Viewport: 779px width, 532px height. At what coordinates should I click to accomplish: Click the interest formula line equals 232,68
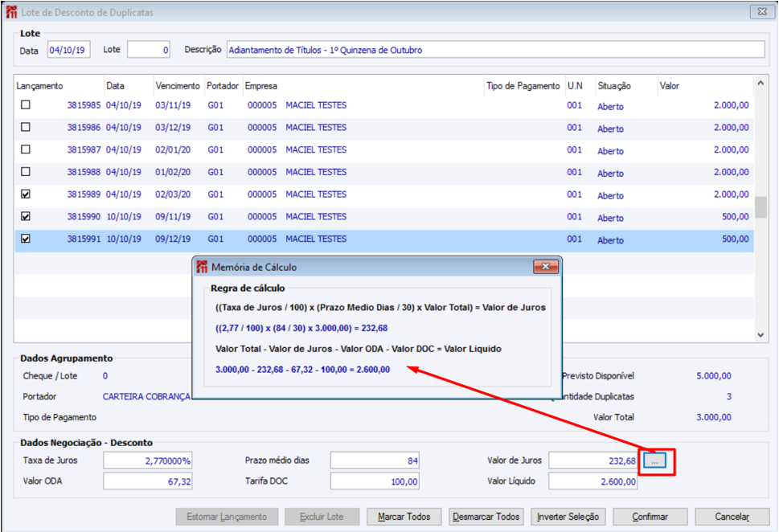click(301, 329)
